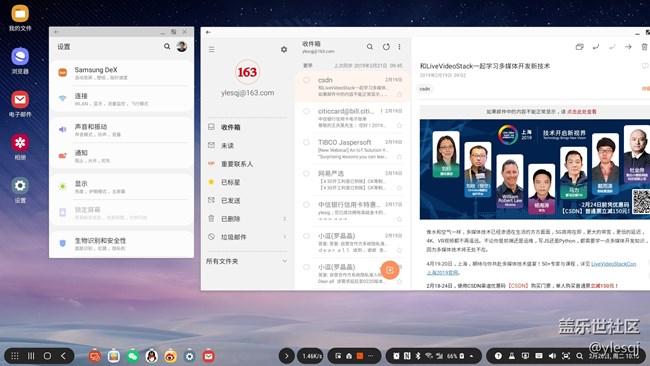Tap the taskbar back chevron
Screen dimensions: 650x366
(63, 356)
